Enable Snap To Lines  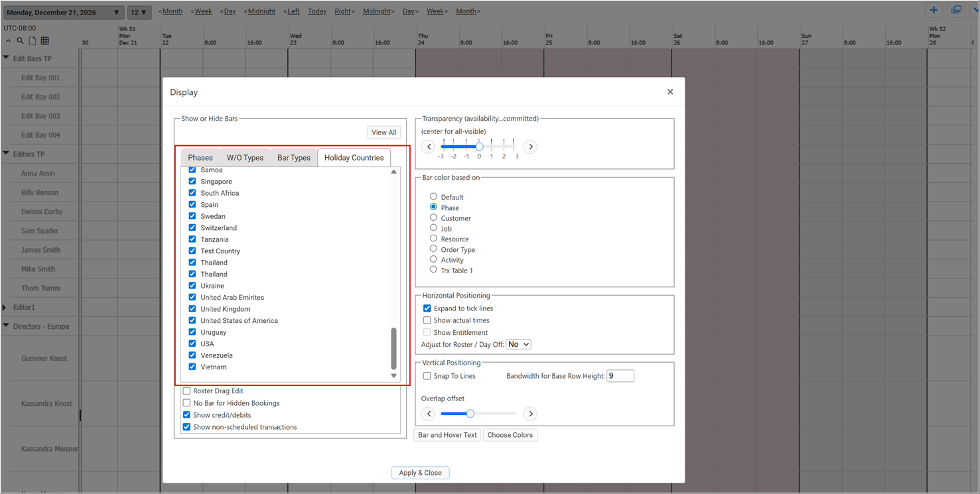pyautogui.click(x=427, y=376)
